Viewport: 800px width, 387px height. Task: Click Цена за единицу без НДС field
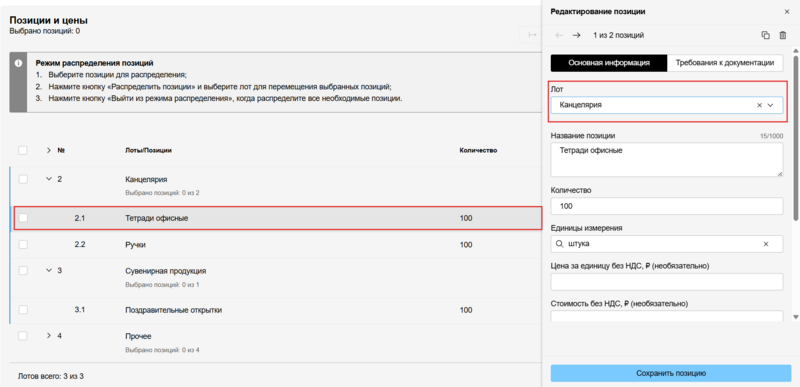click(x=667, y=282)
